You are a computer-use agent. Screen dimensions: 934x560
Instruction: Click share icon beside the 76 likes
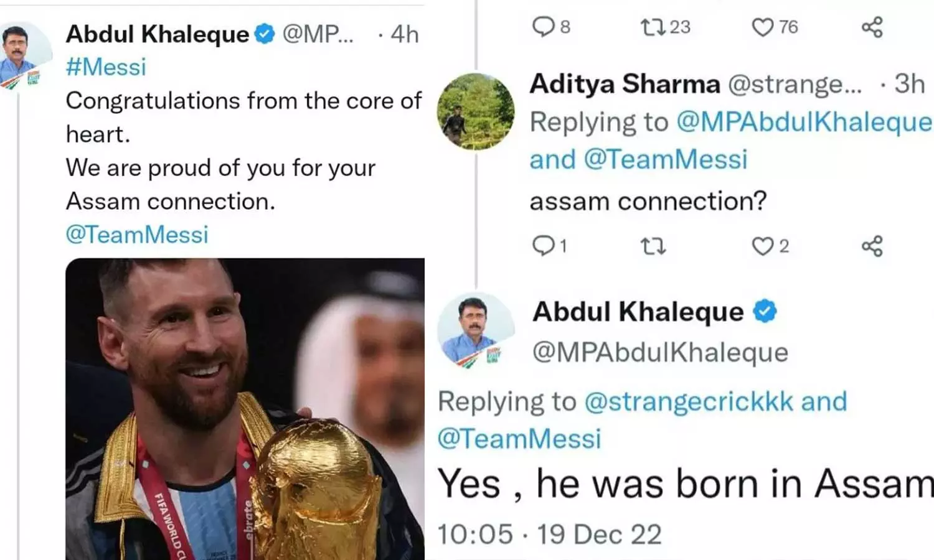point(872,27)
